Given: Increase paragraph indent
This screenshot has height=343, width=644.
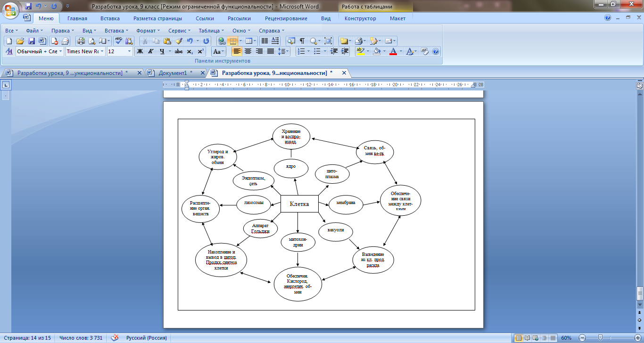Looking at the screenshot, I should pos(345,51).
